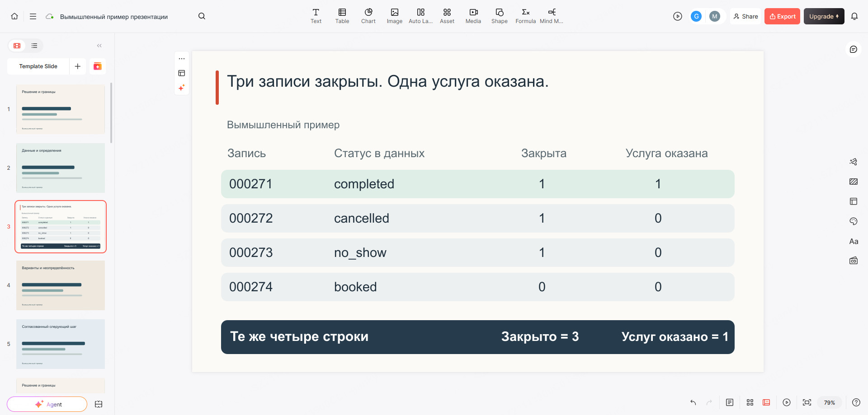Open the speaker notes icon
The width and height of the screenshot is (868, 415).
click(x=730, y=402)
